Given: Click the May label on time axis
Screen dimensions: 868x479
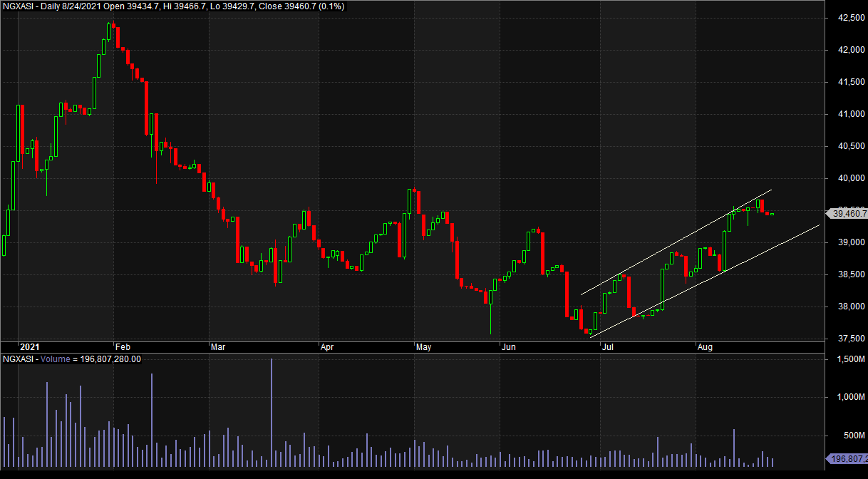Looking at the screenshot, I should pyautogui.click(x=423, y=347).
